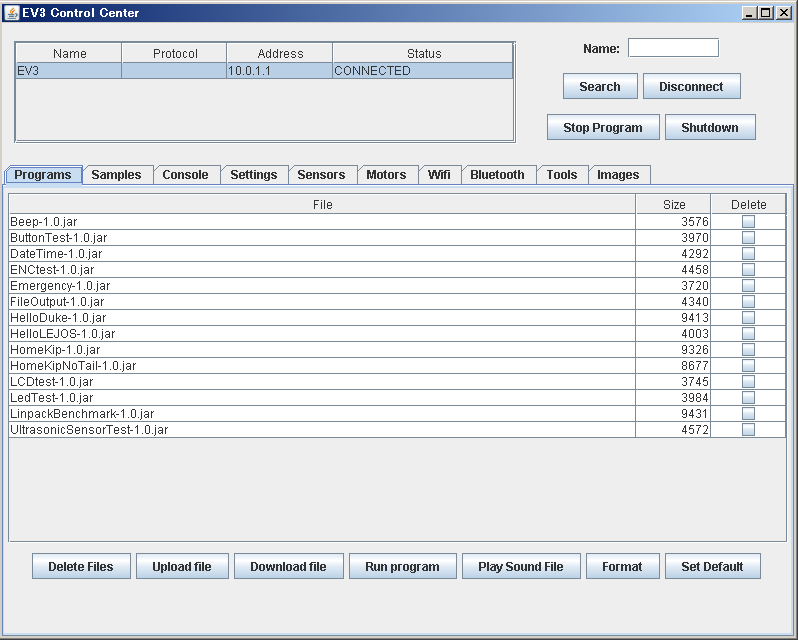Click the CONNECTED status cell
Screen dimensions: 798x640
[x=422, y=71]
